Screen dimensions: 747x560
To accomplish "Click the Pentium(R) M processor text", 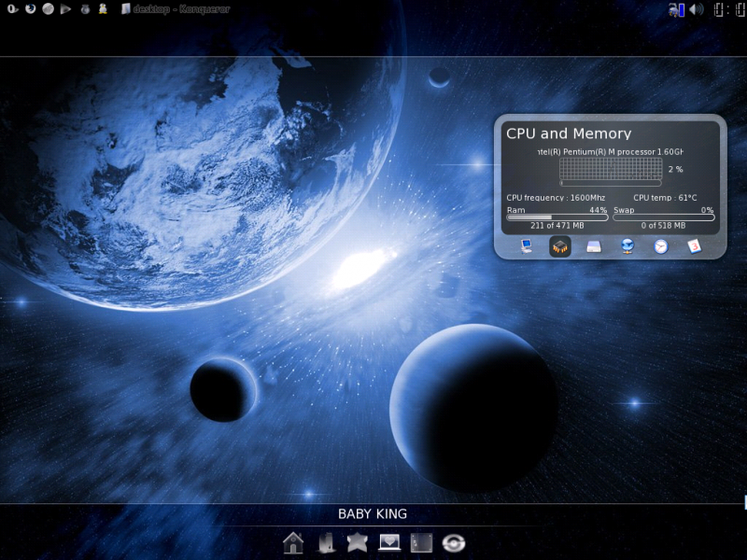I will click(611, 152).
